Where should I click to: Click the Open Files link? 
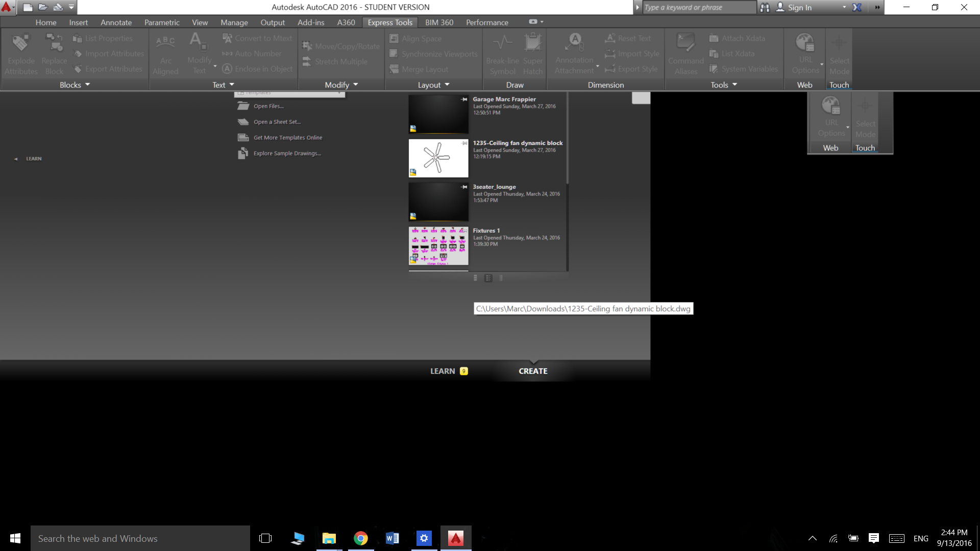click(267, 106)
